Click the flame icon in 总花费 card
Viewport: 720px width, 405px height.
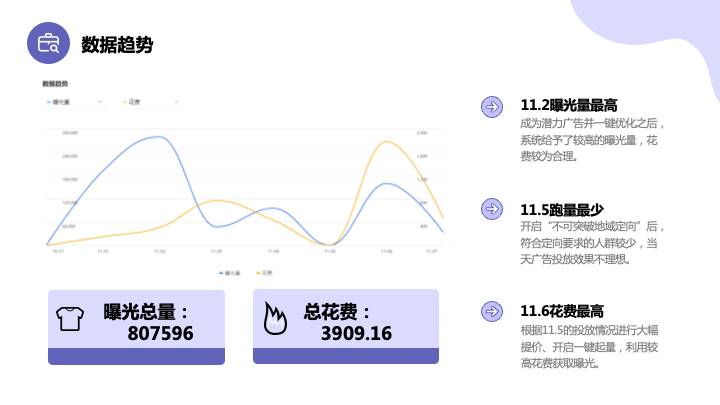coord(275,318)
